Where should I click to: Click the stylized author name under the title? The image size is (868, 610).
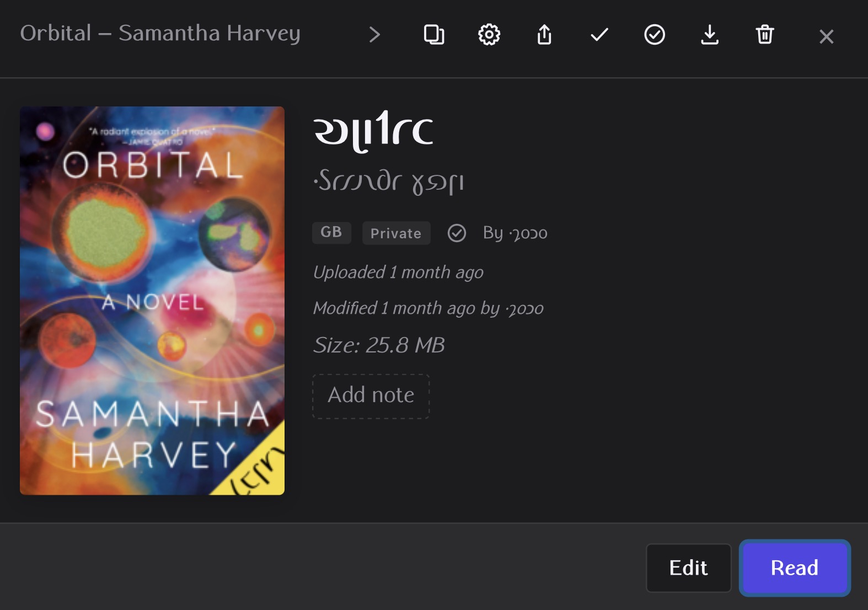pyautogui.click(x=389, y=181)
